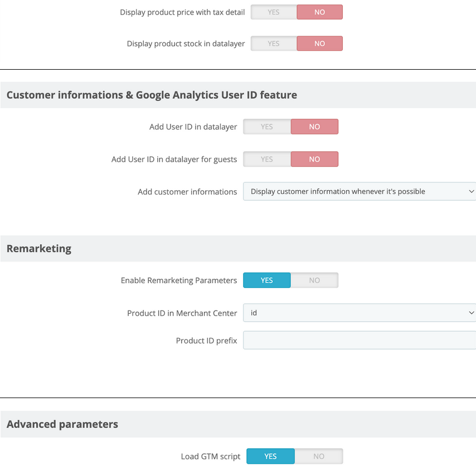Viewport: 476px width, 465px height.
Task: Focus the Product ID prefix text field
Action: [360, 341]
